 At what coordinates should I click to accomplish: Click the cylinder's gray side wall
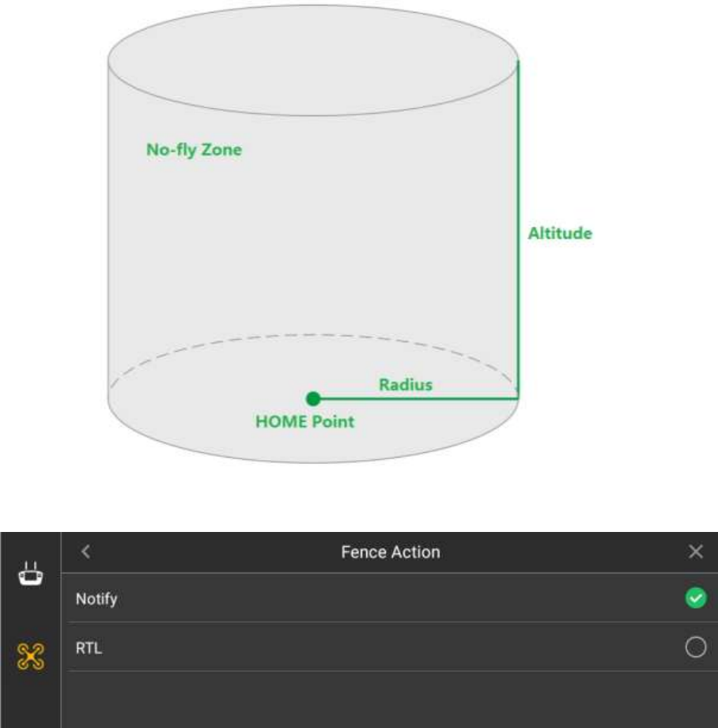tap(316, 237)
